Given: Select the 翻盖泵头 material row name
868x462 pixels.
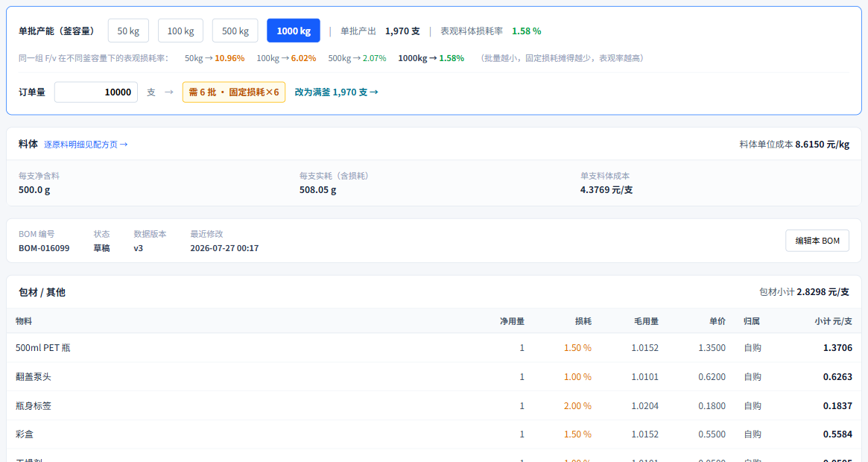Looking at the screenshot, I should coord(34,377).
